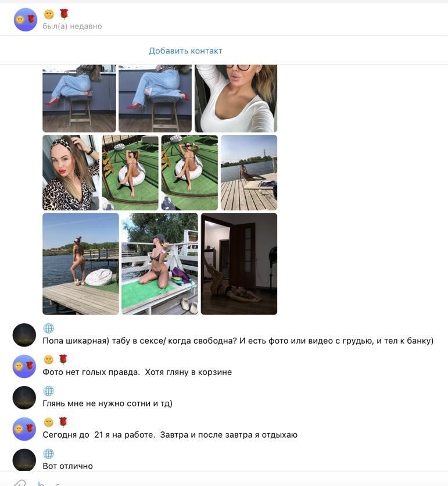Screen dimensions: 448x486
Task: Open the dark room doorway photo
Action: [239, 264]
